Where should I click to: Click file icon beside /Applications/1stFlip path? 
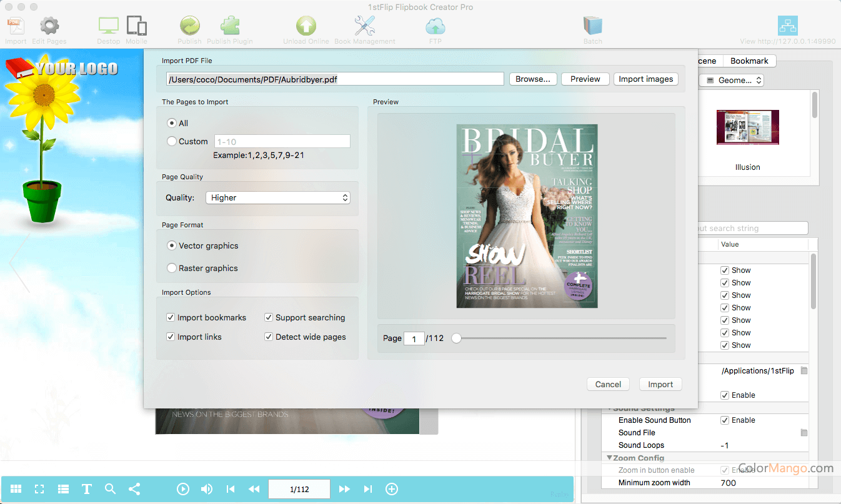tap(804, 370)
